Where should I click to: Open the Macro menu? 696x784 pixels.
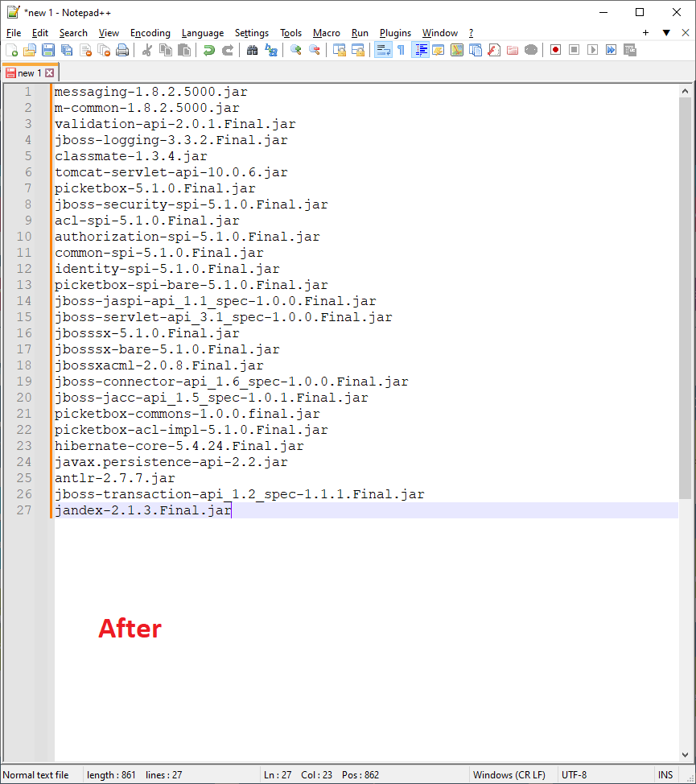pyautogui.click(x=326, y=33)
